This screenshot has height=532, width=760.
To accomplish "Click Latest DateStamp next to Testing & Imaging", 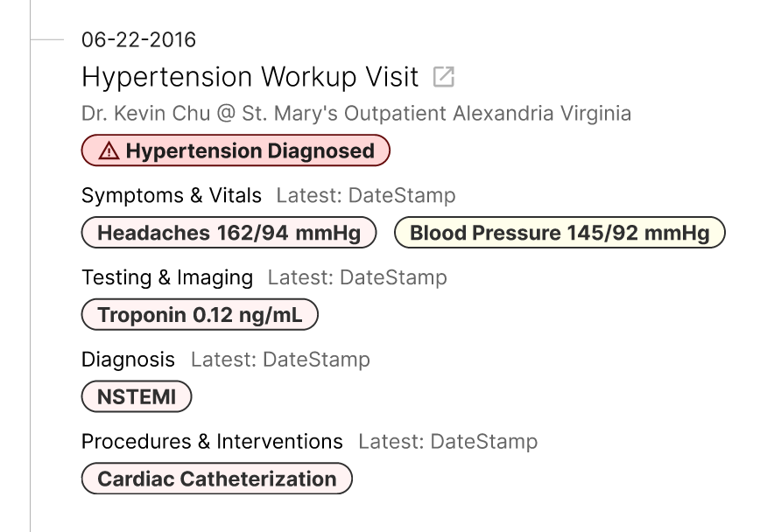I will 357,277.
